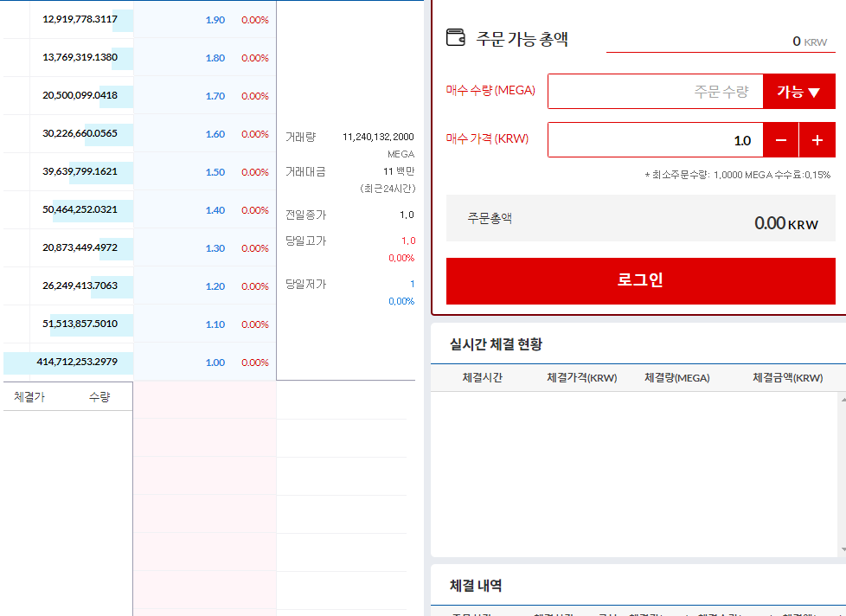
Task: Click the 414,712,253.2979 order quantity
Action: (77, 362)
